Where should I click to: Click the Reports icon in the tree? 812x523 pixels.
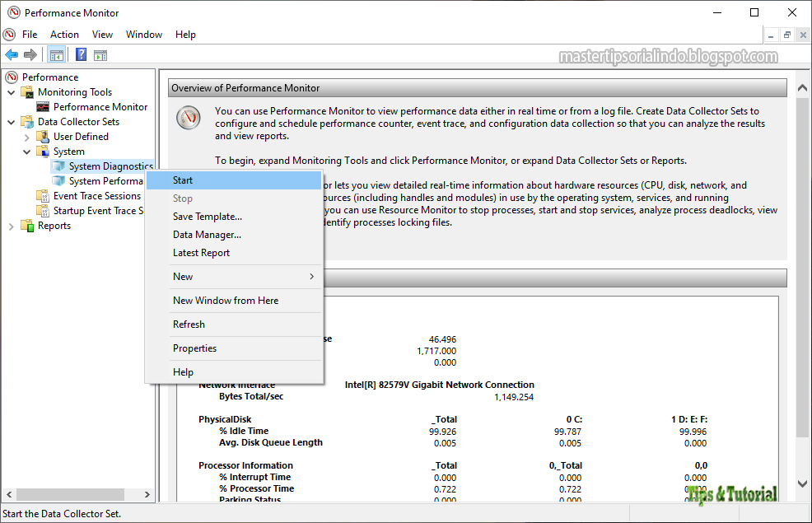27,225
